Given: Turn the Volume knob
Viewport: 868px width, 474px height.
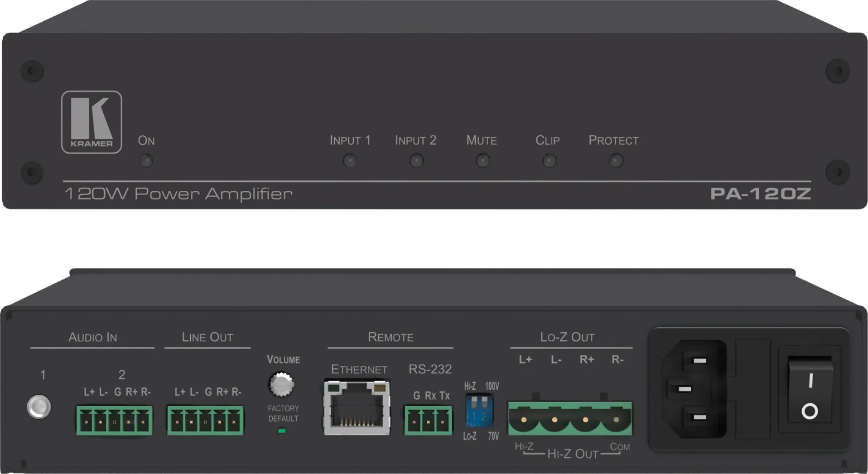Looking at the screenshot, I should [281, 384].
